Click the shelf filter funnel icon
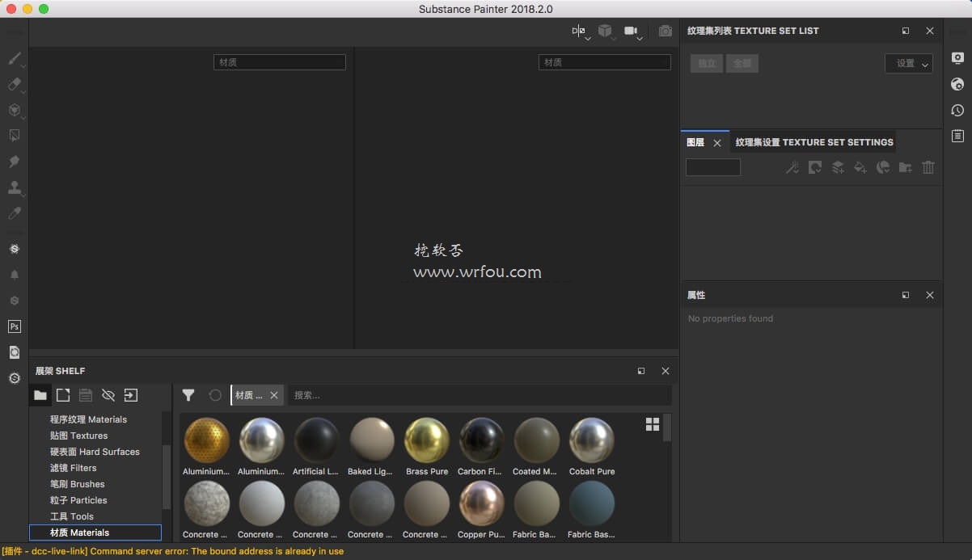The width and height of the screenshot is (972, 560). click(188, 395)
